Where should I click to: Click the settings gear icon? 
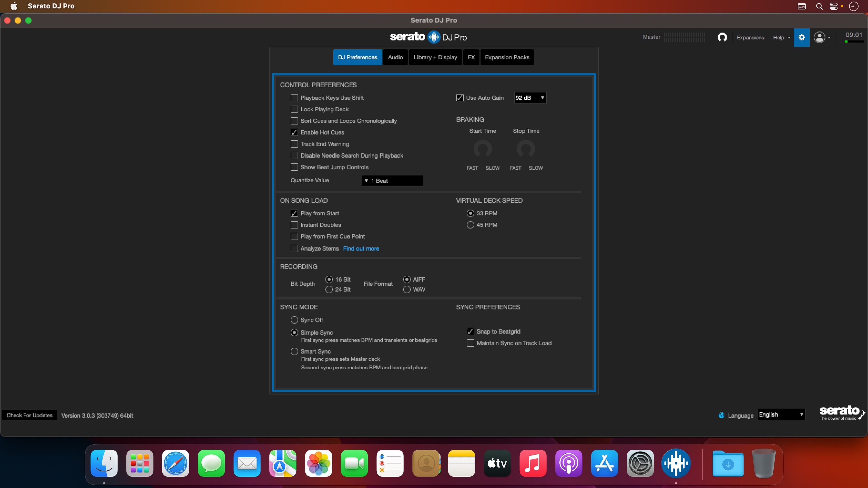(802, 38)
